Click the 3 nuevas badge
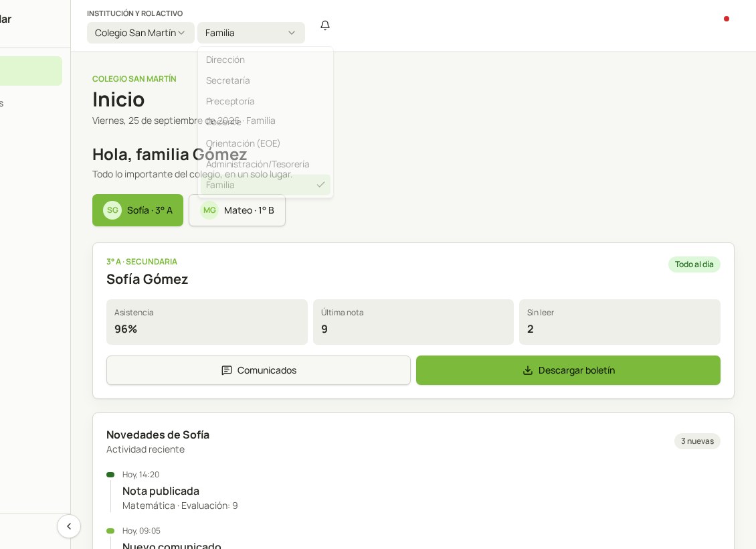 click(x=697, y=441)
